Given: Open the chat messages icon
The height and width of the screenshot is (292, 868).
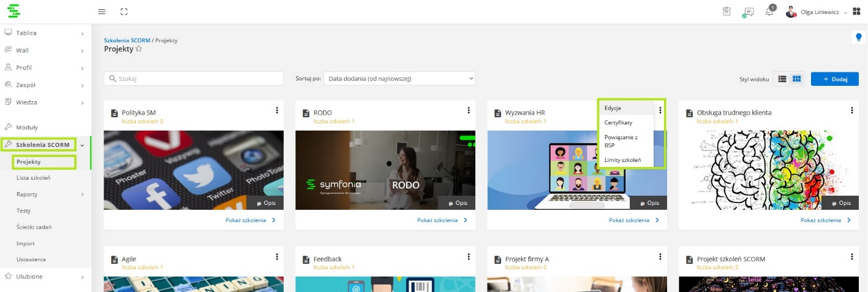Looking at the screenshot, I should [748, 12].
